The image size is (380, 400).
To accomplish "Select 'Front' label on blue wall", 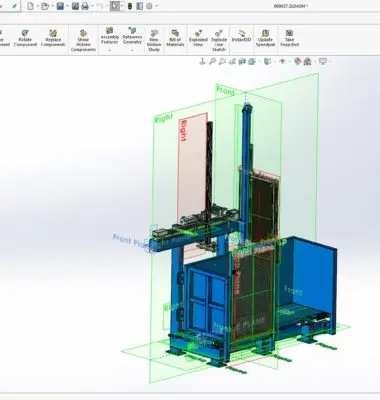I will (x=293, y=290).
